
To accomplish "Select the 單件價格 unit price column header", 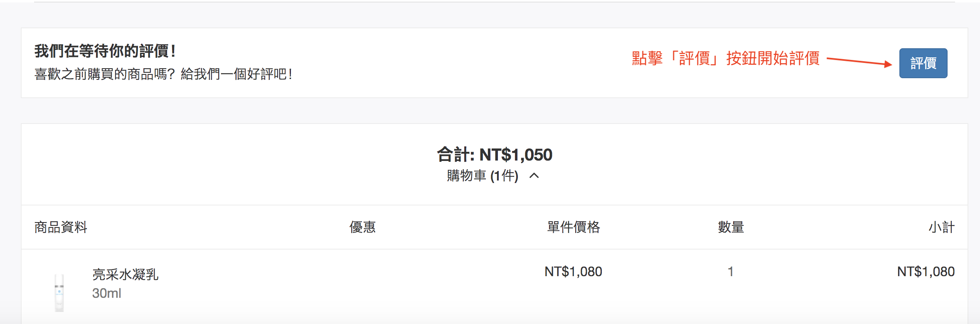I will (x=574, y=227).
